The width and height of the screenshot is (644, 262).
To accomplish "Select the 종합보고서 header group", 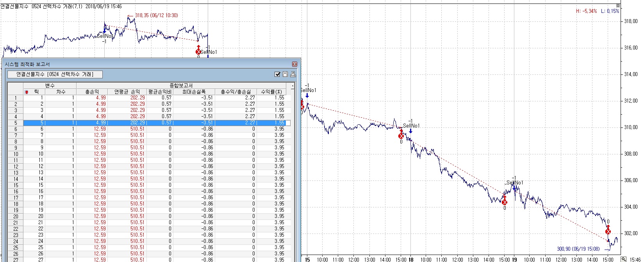I will [181, 85].
